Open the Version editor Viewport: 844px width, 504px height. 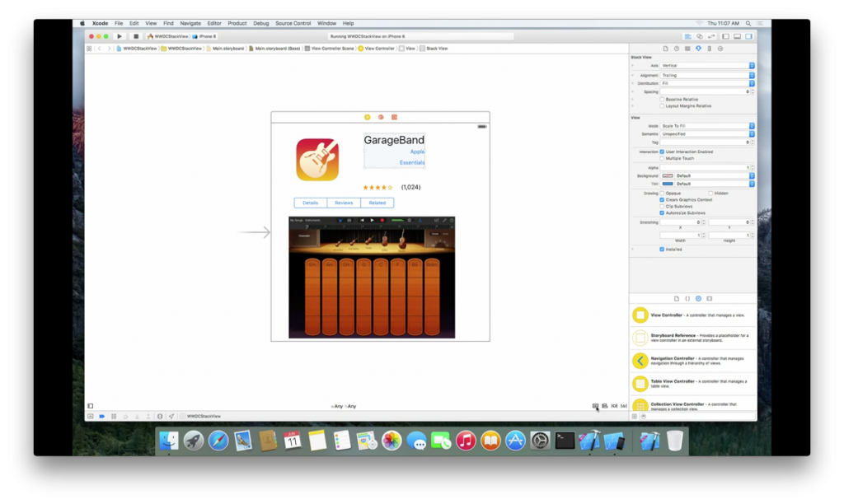click(x=711, y=36)
